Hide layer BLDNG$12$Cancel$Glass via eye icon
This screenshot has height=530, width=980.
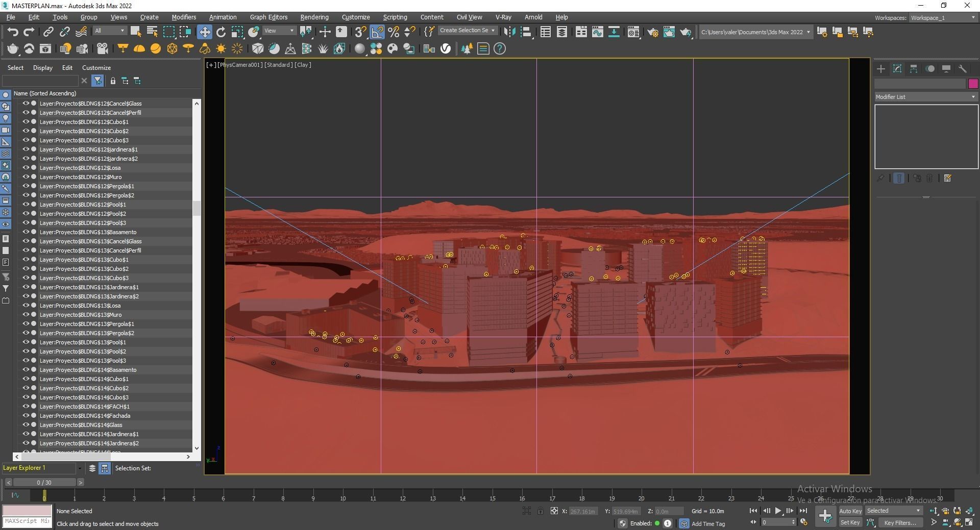(26, 103)
